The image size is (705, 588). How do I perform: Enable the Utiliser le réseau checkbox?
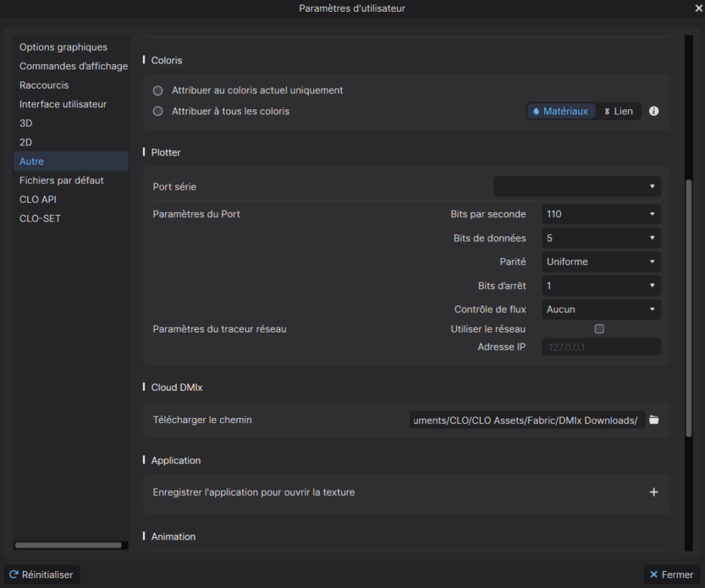point(599,329)
